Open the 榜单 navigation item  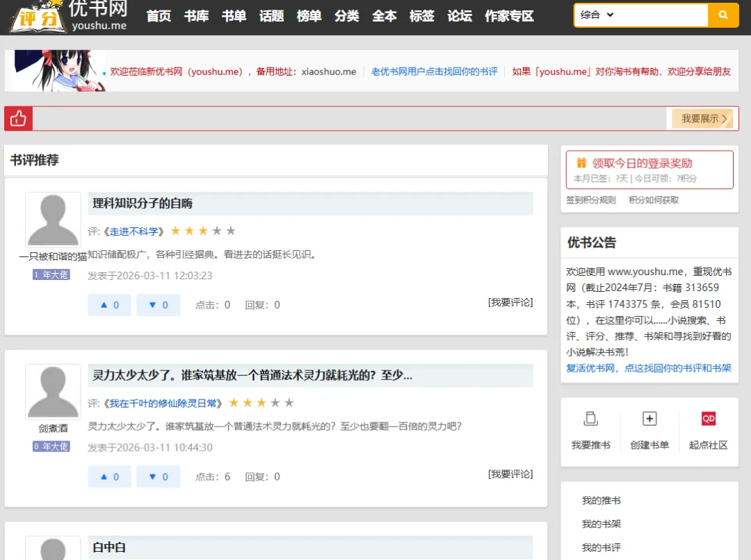(309, 16)
